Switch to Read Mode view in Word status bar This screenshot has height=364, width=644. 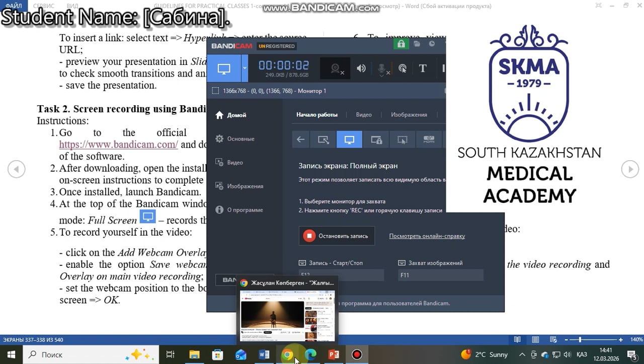tap(517, 340)
